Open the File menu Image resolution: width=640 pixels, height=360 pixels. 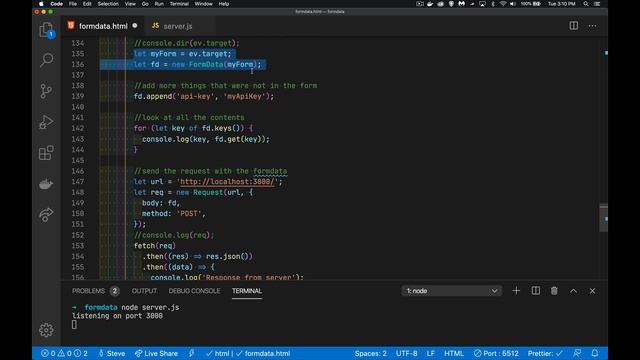point(73,4)
